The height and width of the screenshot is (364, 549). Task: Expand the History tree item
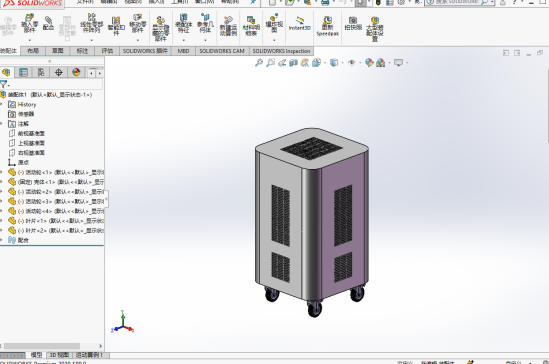1,104
